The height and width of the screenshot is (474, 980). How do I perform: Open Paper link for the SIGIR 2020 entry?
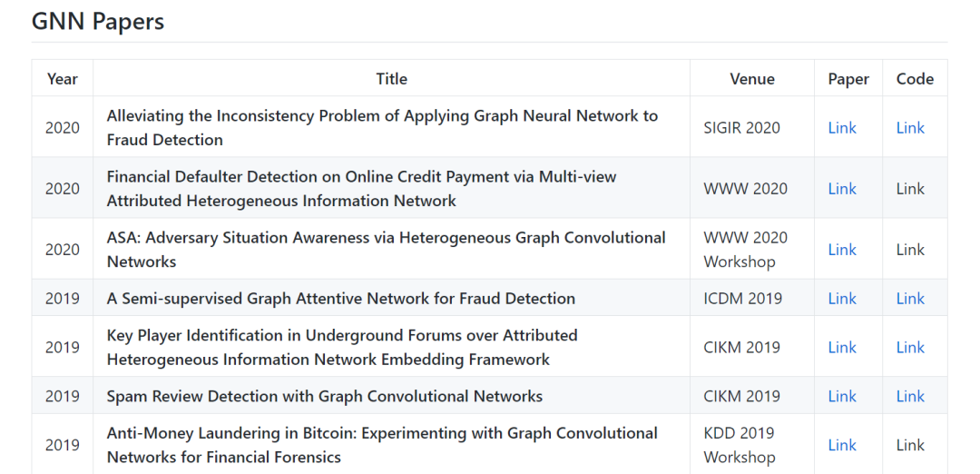coord(841,128)
